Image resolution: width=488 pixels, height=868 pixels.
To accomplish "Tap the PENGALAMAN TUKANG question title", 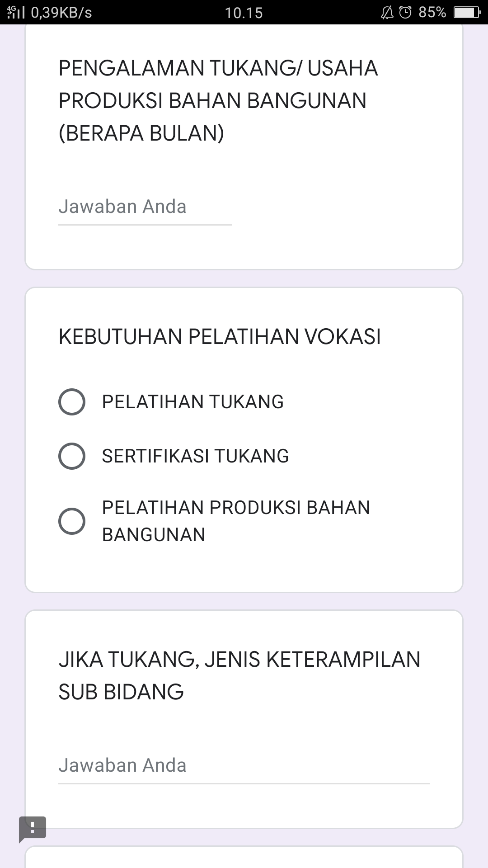I will tap(218, 100).
